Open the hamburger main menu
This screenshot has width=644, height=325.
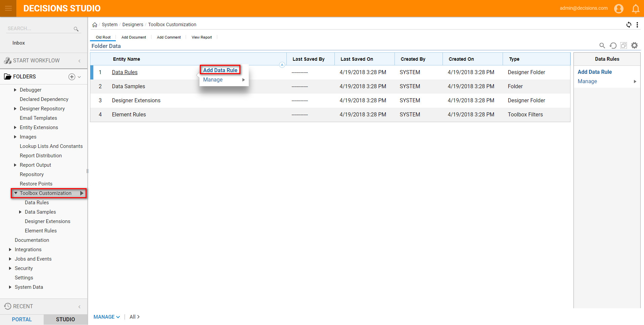click(x=8, y=8)
